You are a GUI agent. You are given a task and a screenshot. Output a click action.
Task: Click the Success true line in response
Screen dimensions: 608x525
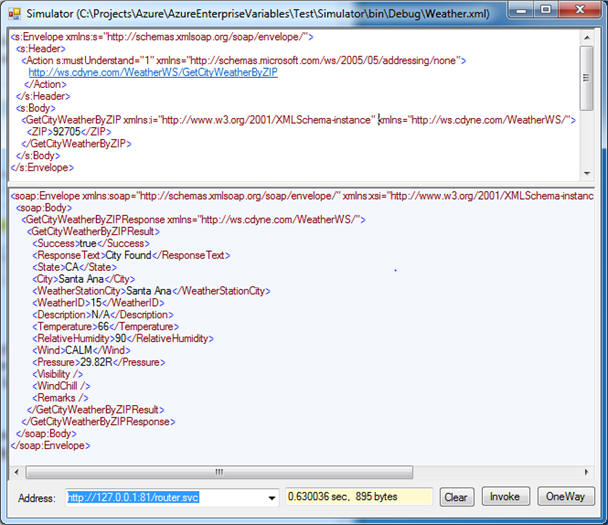coord(91,244)
